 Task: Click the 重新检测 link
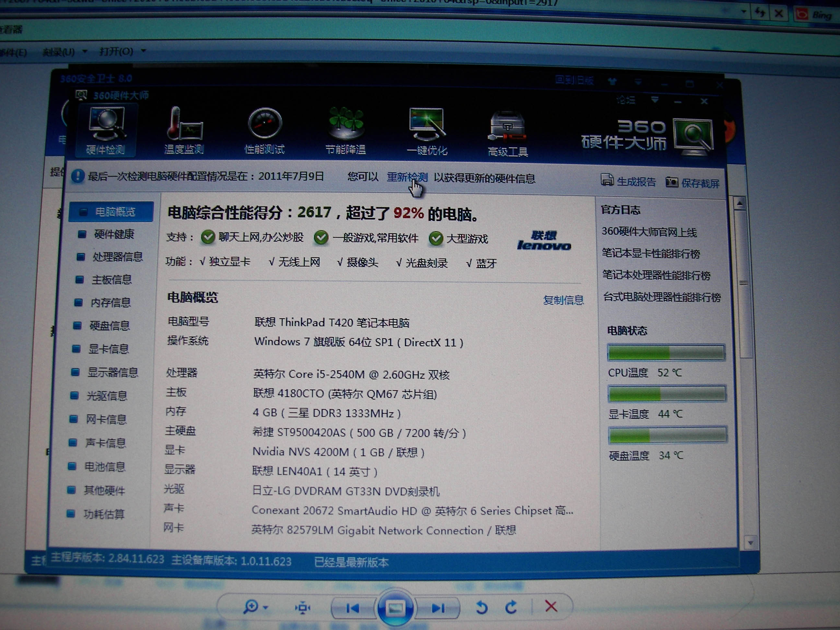click(x=407, y=177)
